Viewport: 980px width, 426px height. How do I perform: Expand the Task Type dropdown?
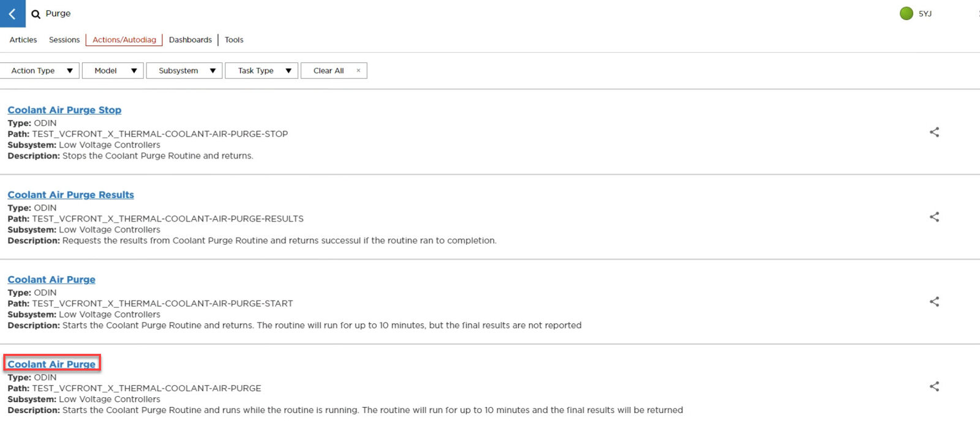[x=262, y=71]
